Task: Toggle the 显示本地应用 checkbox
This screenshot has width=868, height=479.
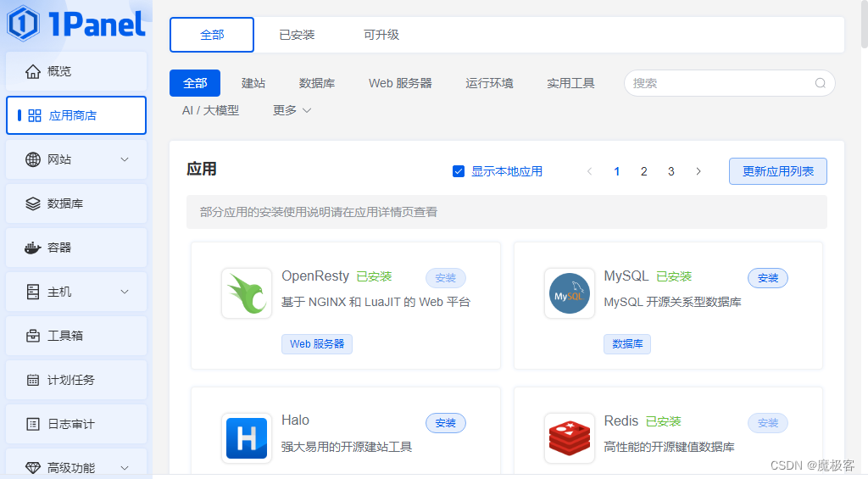Action: click(x=459, y=171)
